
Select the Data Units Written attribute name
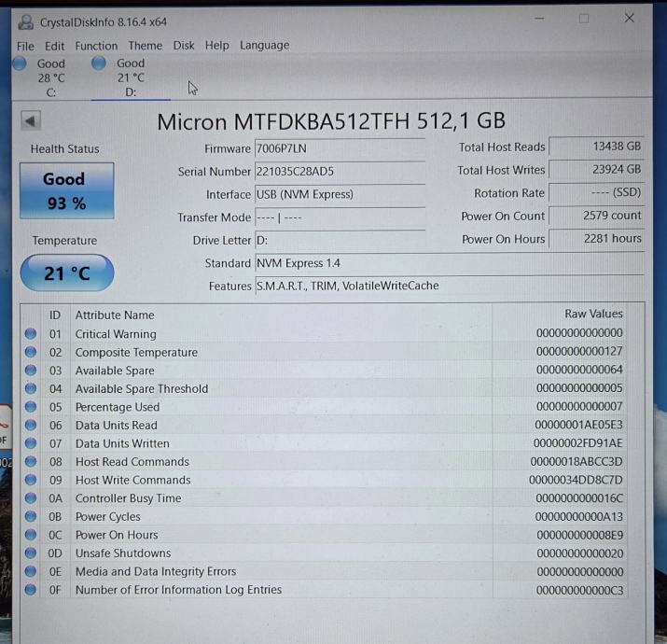pos(122,443)
